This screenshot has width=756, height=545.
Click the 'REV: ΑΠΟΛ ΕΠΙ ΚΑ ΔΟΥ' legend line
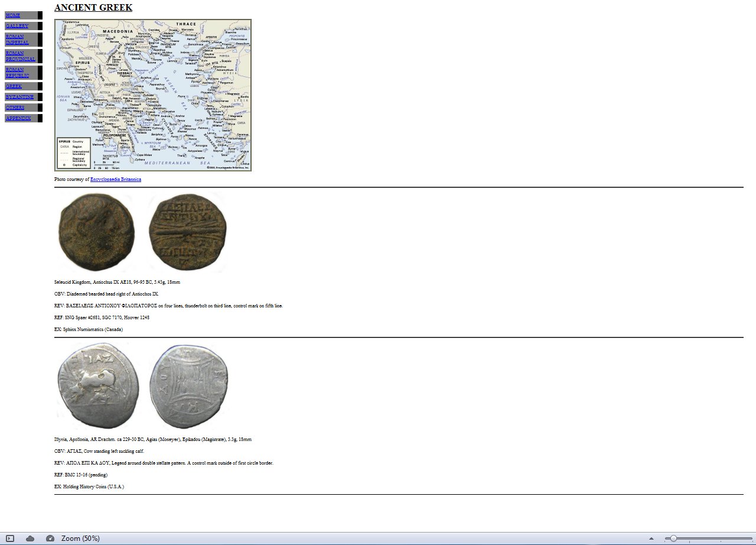tap(164, 463)
